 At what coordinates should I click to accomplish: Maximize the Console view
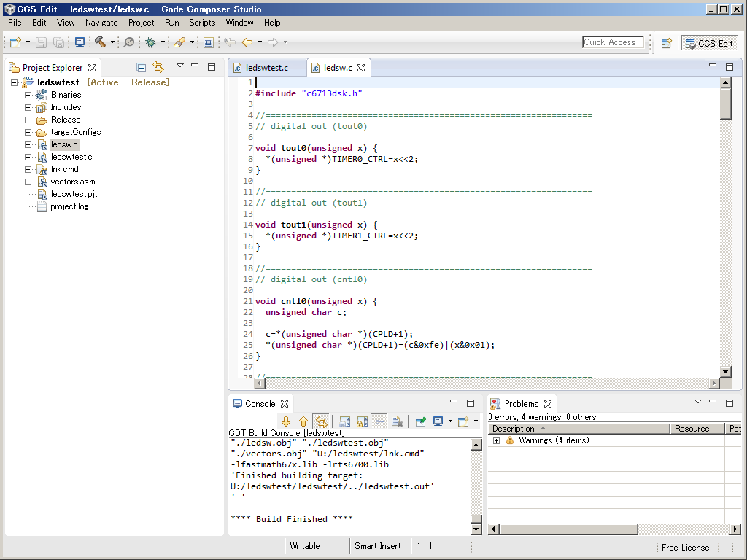coord(471,402)
